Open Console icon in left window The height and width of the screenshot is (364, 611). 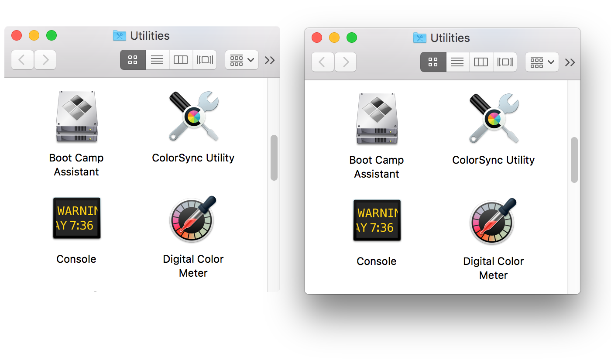pyautogui.click(x=77, y=218)
